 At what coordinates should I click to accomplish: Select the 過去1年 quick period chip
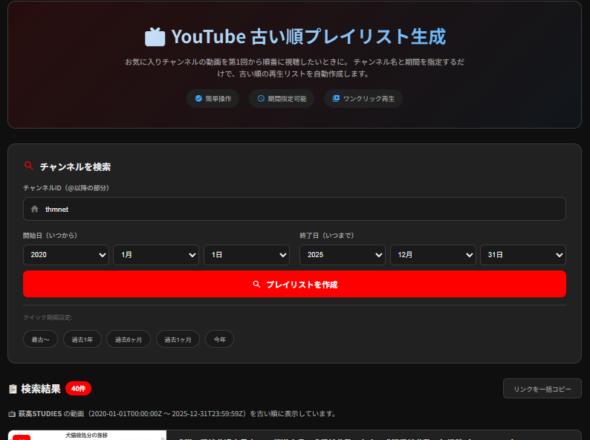[x=82, y=339]
